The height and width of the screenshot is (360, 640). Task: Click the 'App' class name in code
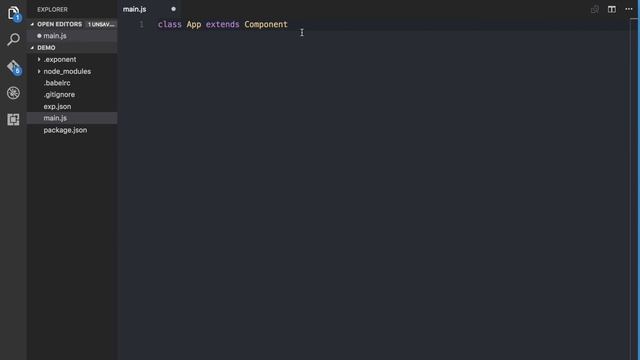coord(194,24)
